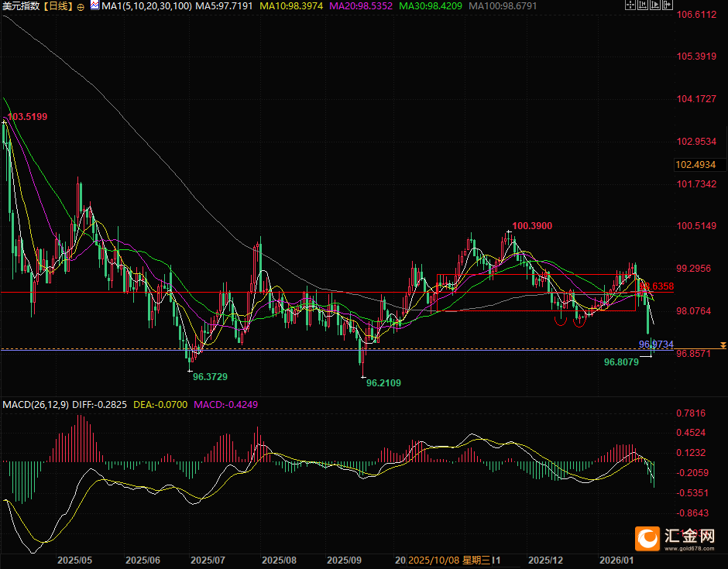
Task: Click the 100.3900 peak price label
Action: [532, 225]
